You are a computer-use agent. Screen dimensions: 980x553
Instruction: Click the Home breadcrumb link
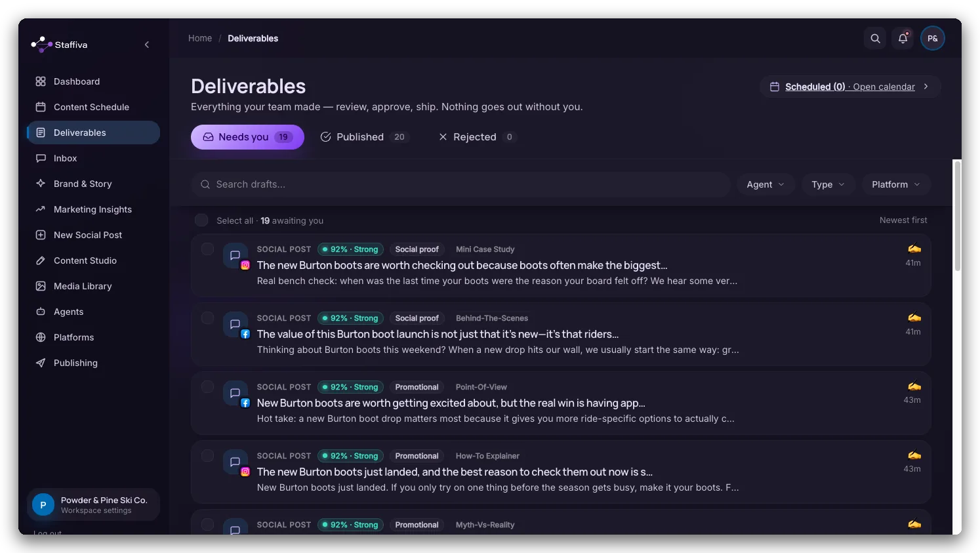pyautogui.click(x=200, y=39)
